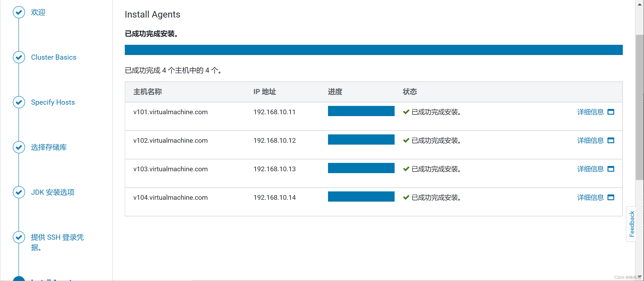Go to the JDK 安装选项 wizard step
Image resolution: width=644 pixels, height=281 pixels.
53,192
